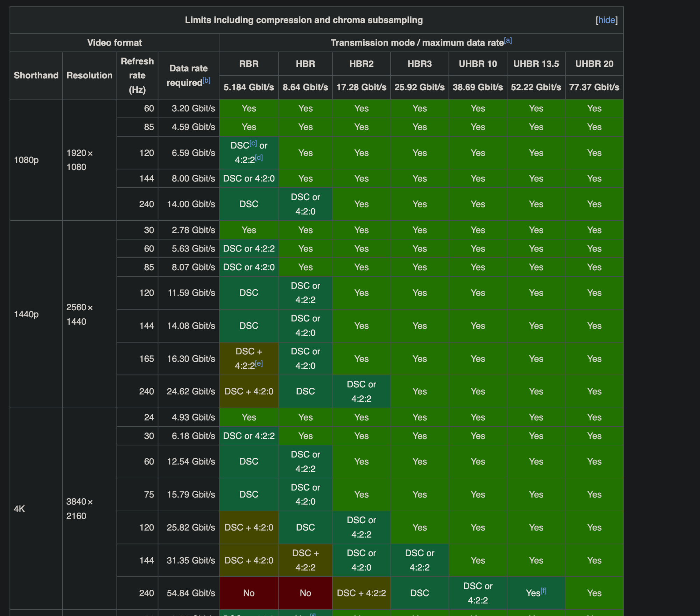The image size is (700, 616).
Task: Click the UHBR 20 column header
Action: tap(594, 64)
